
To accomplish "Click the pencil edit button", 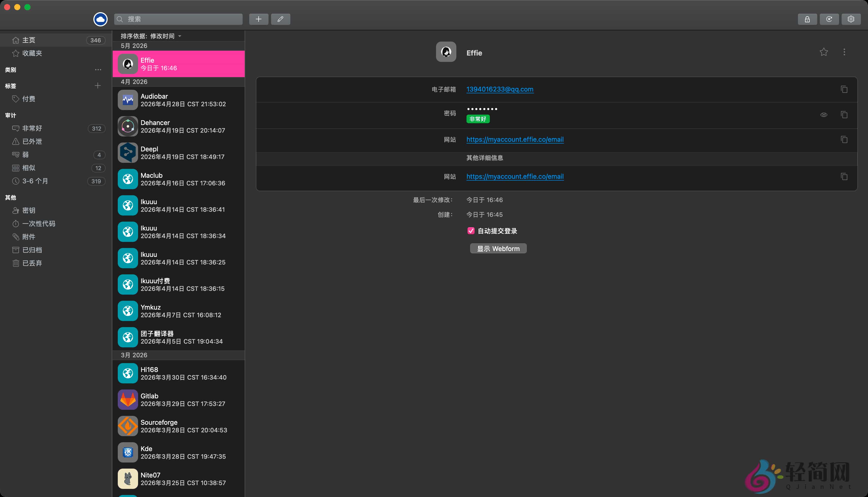I will click(x=280, y=19).
